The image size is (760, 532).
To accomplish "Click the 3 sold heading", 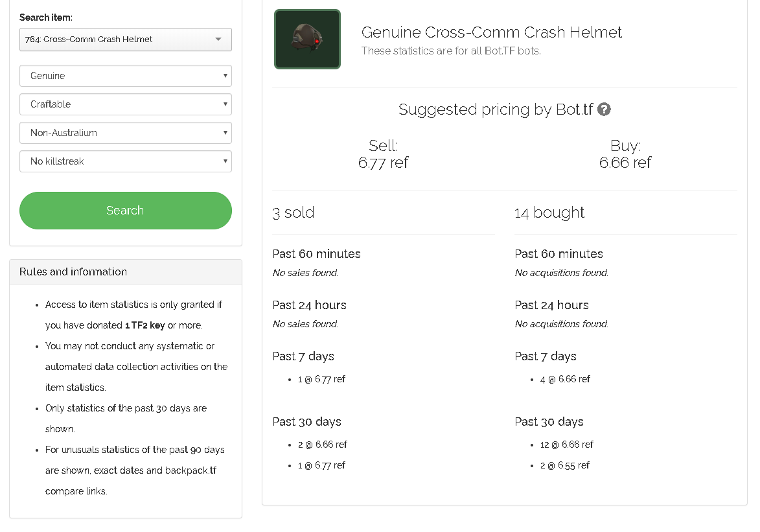I will tap(294, 213).
